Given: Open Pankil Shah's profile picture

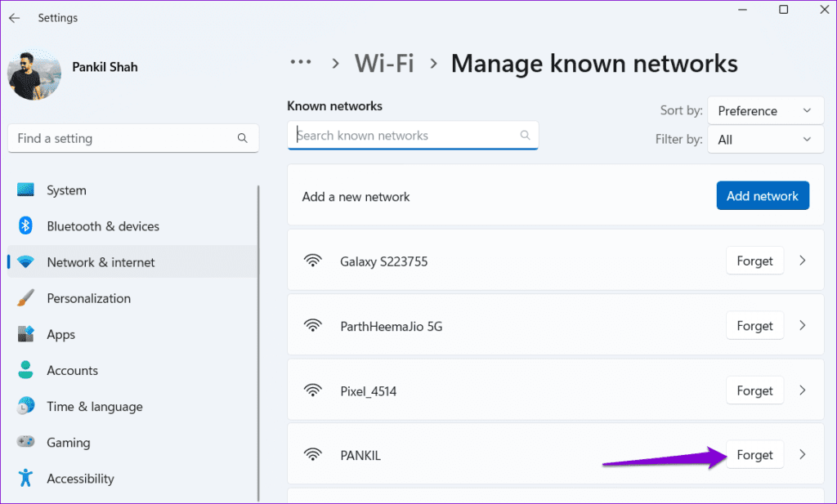Looking at the screenshot, I should [x=34, y=74].
